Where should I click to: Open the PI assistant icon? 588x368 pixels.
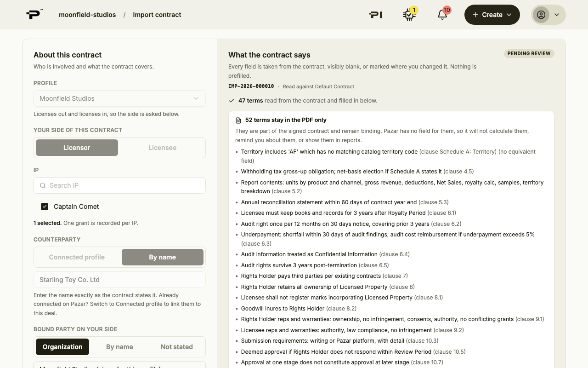tap(376, 15)
